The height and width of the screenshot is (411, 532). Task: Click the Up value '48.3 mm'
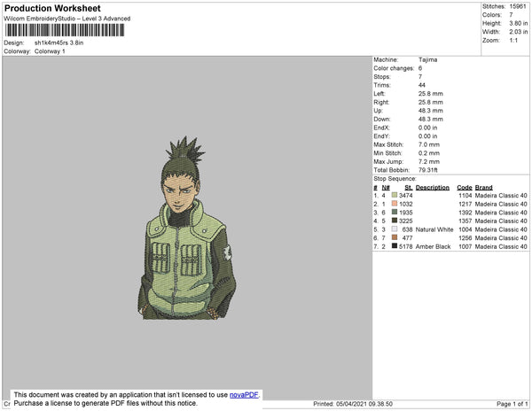[431, 111]
